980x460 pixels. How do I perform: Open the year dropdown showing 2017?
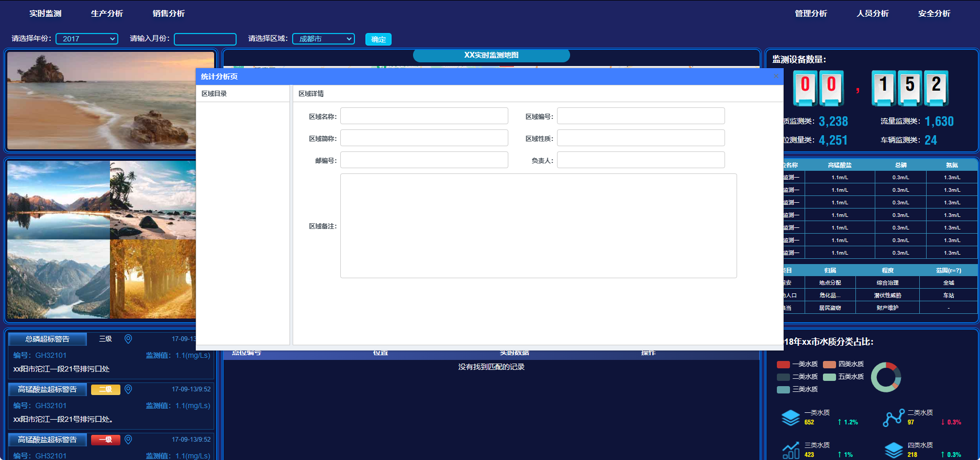point(87,39)
